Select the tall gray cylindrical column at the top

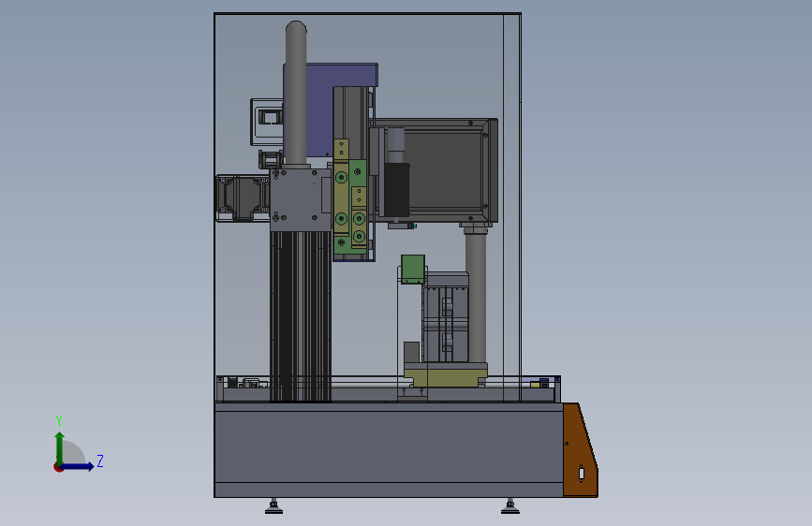tap(296, 94)
